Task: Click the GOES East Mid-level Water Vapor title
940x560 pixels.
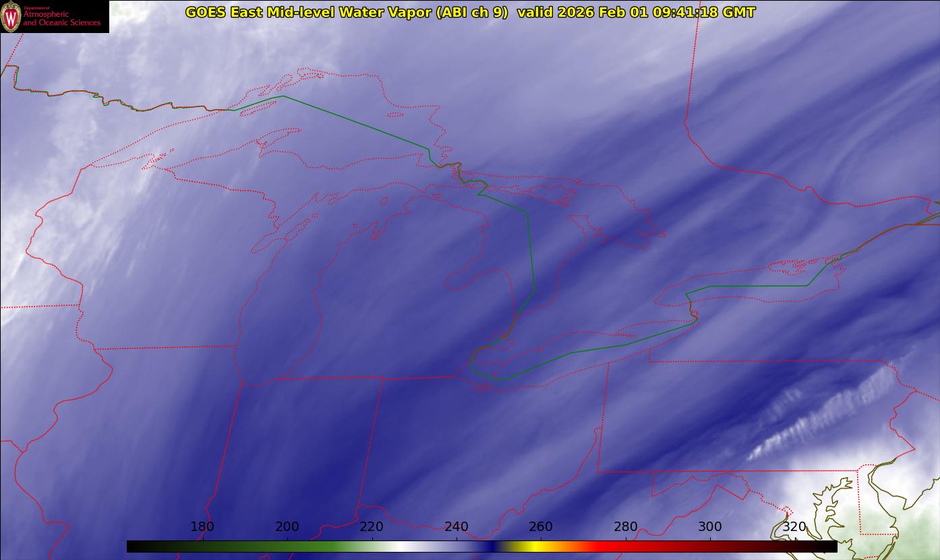Action: (347, 12)
